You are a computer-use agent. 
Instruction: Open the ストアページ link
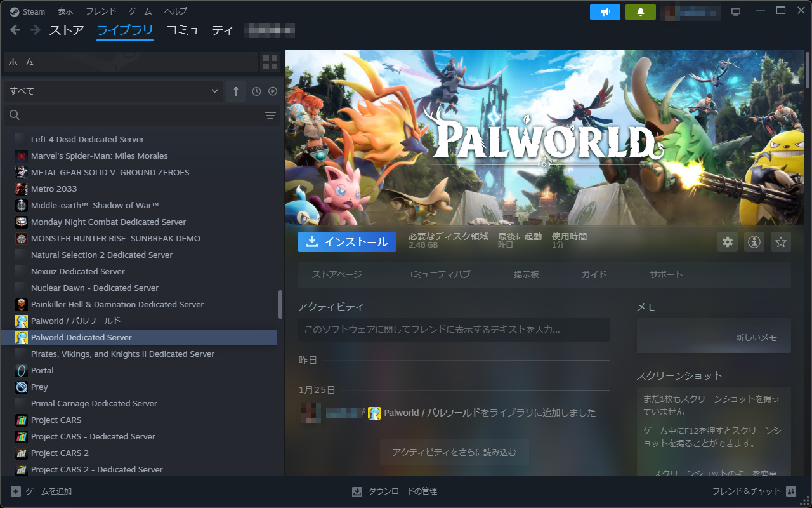(337, 274)
